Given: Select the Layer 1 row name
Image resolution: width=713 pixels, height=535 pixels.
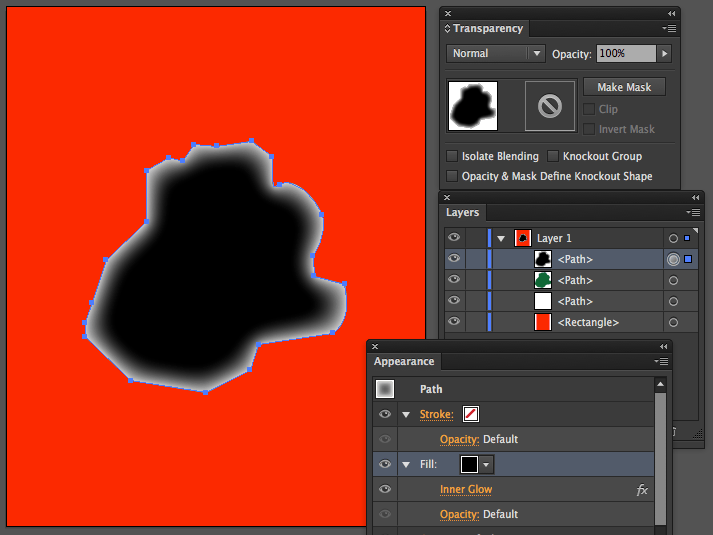Looking at the screenshot, I should [x=554, y=238].
